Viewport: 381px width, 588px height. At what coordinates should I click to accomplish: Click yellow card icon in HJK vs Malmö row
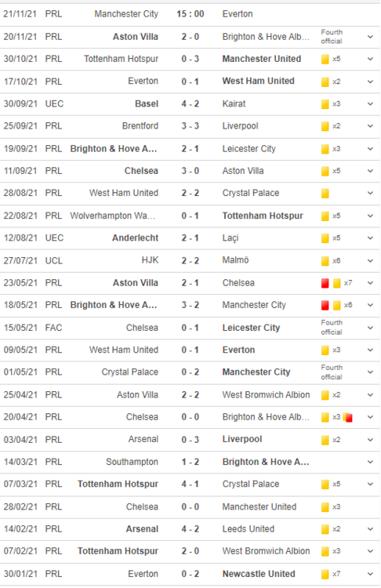325,260
